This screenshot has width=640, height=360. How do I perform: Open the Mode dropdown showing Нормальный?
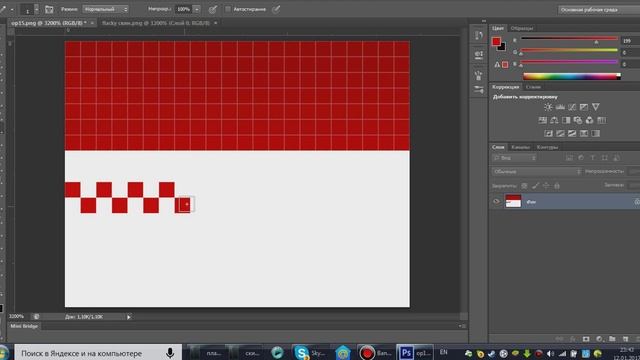[105, 9]
